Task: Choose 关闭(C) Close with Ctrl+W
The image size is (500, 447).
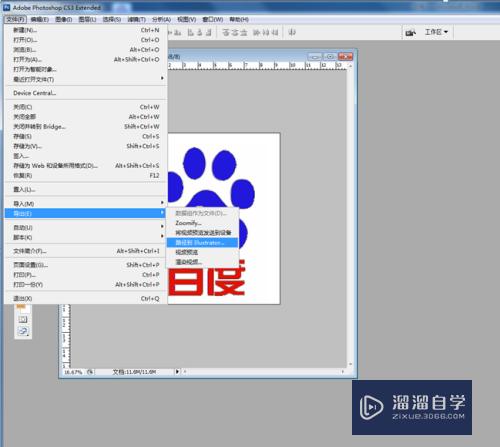Action: click(86, 107)
